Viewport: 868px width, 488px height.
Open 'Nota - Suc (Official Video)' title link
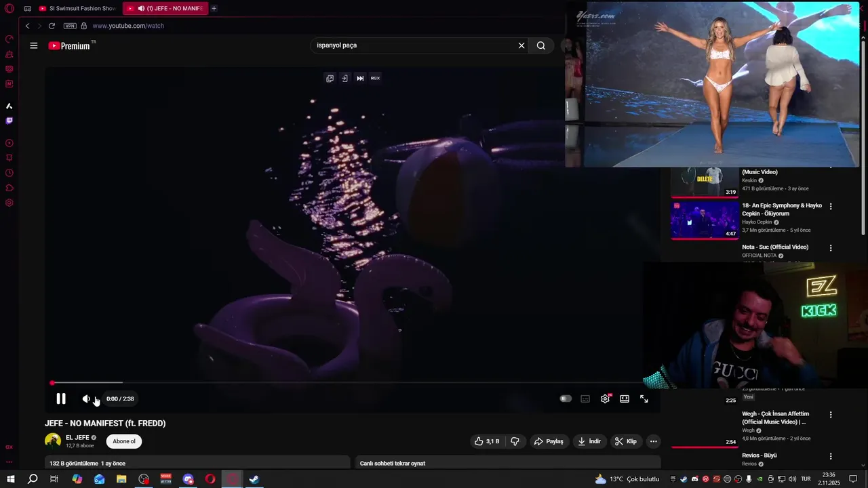tap(775, 247)
